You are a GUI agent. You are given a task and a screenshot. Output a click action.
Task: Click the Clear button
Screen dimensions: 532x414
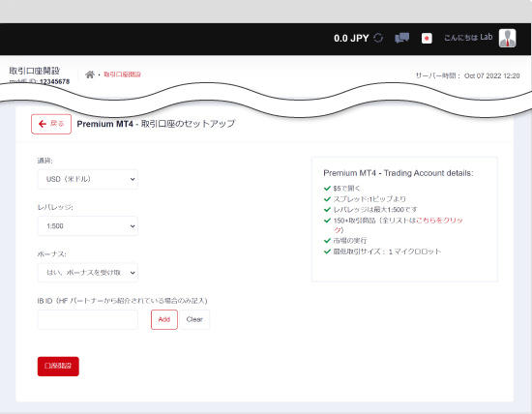[194, 319]
